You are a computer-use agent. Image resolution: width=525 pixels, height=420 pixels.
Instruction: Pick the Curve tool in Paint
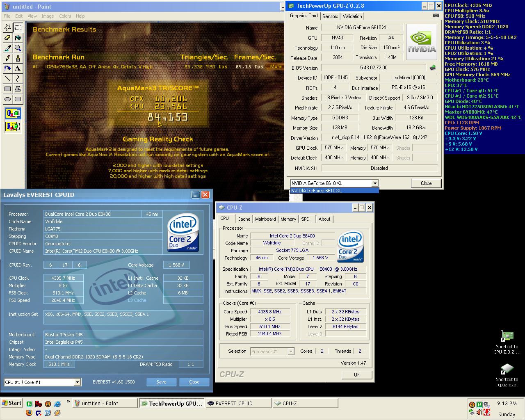point(18,78)
